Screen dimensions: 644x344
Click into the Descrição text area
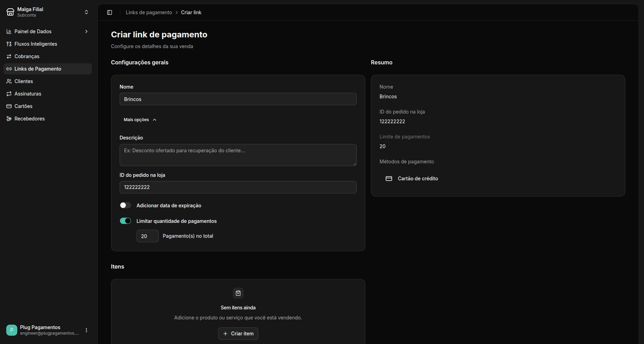click(x=238, y=155)
